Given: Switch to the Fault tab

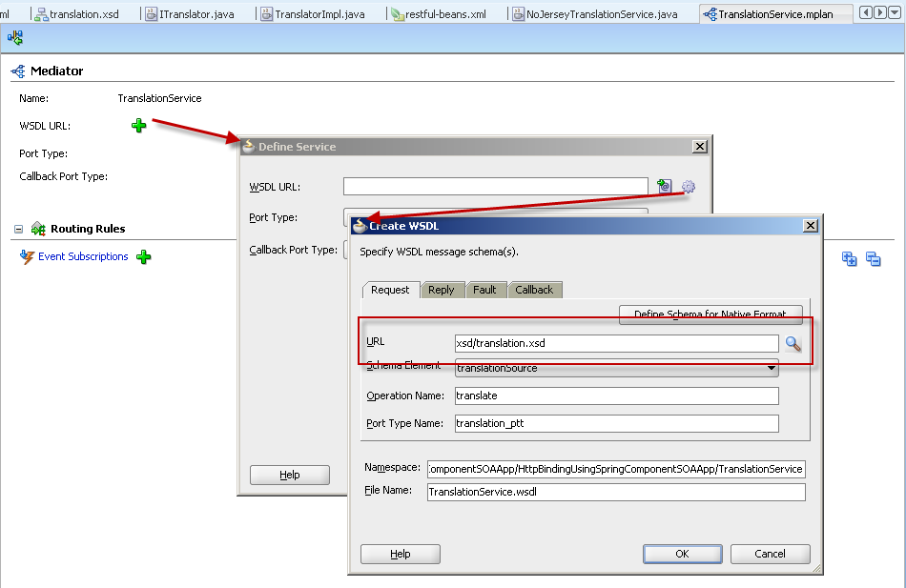Looking at the screenshot, I should point(484,290).
